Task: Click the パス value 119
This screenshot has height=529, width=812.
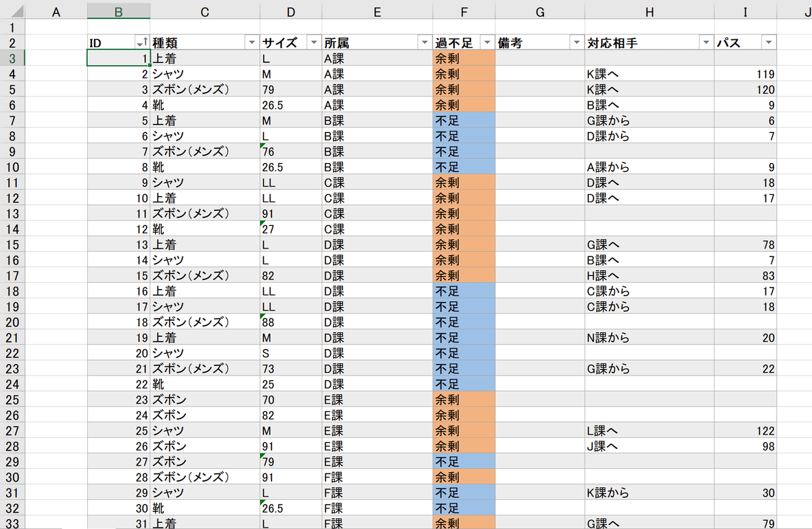Action: [746, 74]
